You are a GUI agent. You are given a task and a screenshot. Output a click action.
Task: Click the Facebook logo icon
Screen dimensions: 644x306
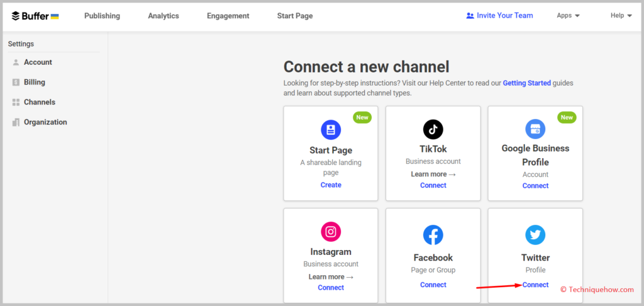(433, 235)
